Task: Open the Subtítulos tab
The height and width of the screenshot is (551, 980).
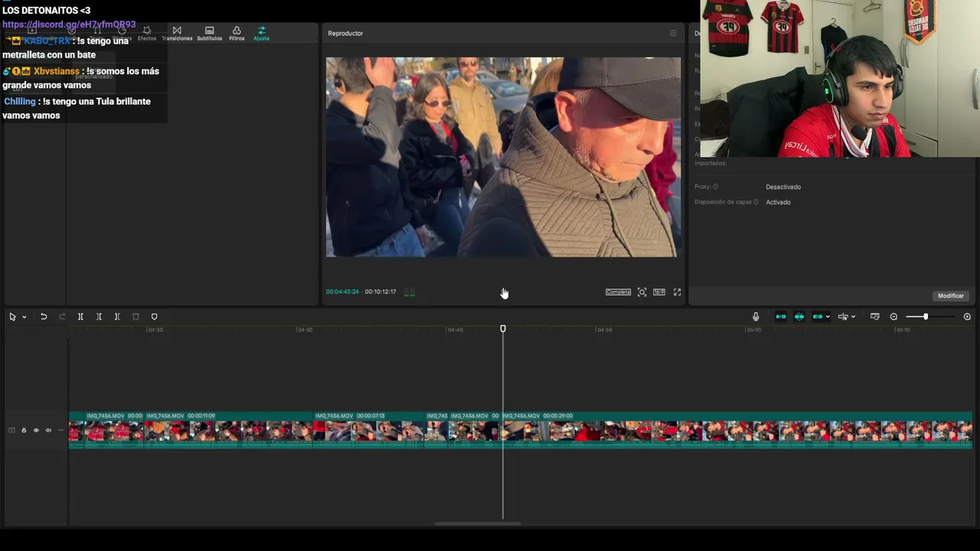Action: point(209,34)
